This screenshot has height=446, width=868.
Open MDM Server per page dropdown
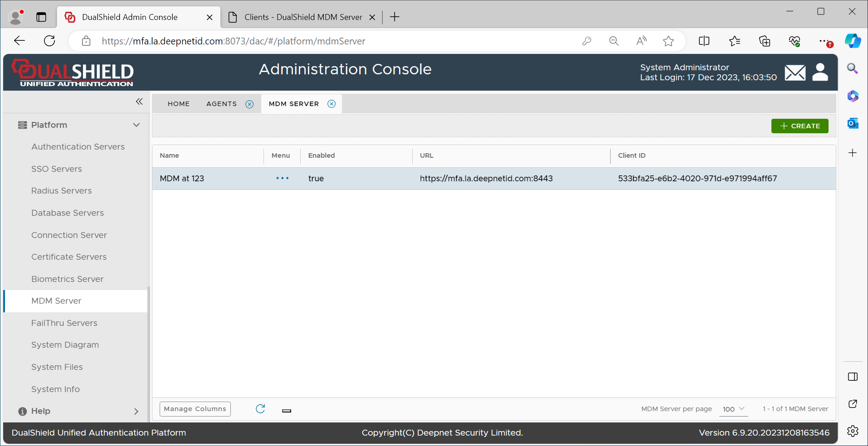click(733, 409)
